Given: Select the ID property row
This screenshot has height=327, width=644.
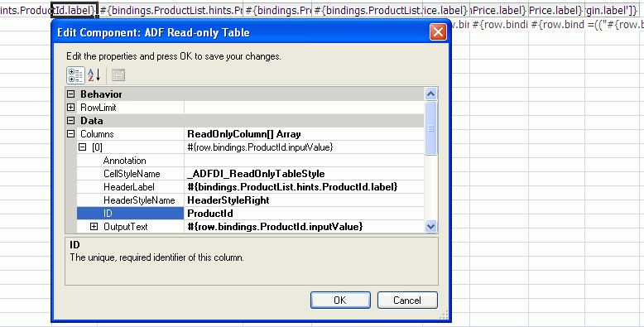Looking at the screenshot, I should tap(251, 214).
